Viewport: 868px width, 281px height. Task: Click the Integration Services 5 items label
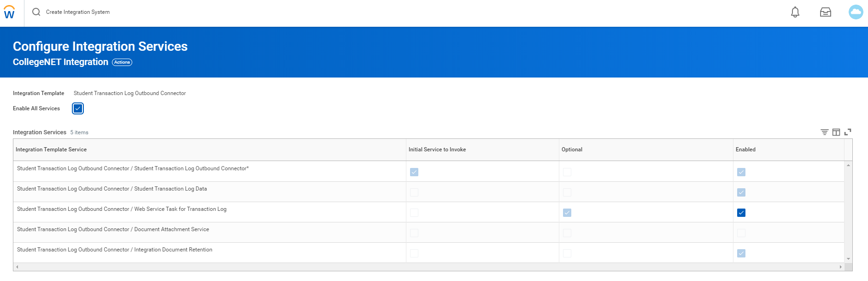(x=51, y=132)
